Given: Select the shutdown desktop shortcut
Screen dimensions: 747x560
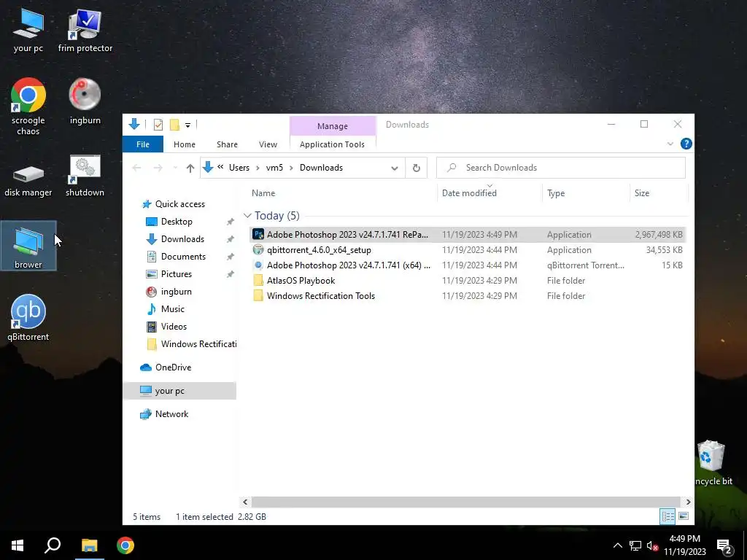Looking at the screenshot, I should [x=85, y=176].
